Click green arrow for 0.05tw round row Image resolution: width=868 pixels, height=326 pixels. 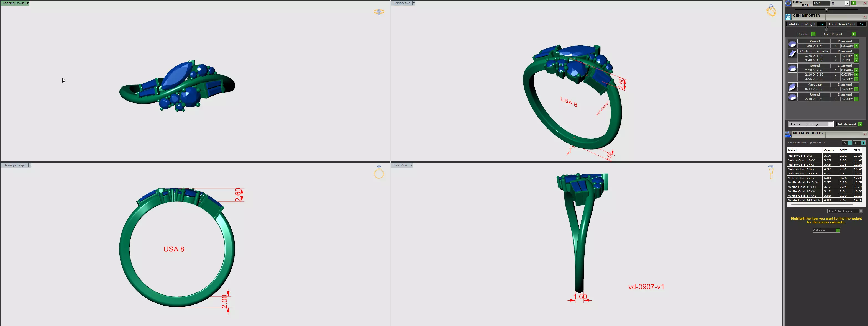tap(856, 99)
